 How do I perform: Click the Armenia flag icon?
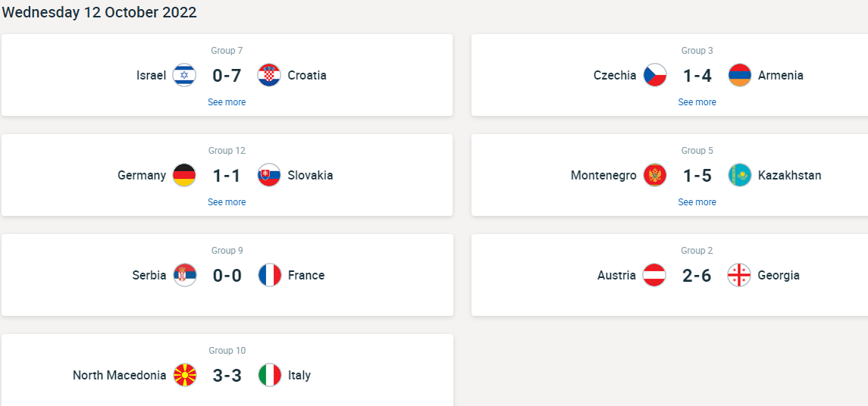point(740,75)
